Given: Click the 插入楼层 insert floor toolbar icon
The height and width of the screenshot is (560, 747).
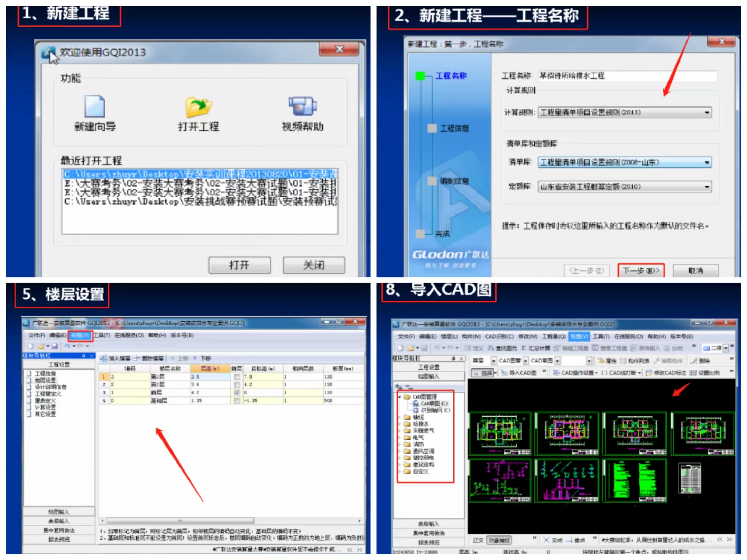Looking at the screenshot, I should tap(104, 358).
